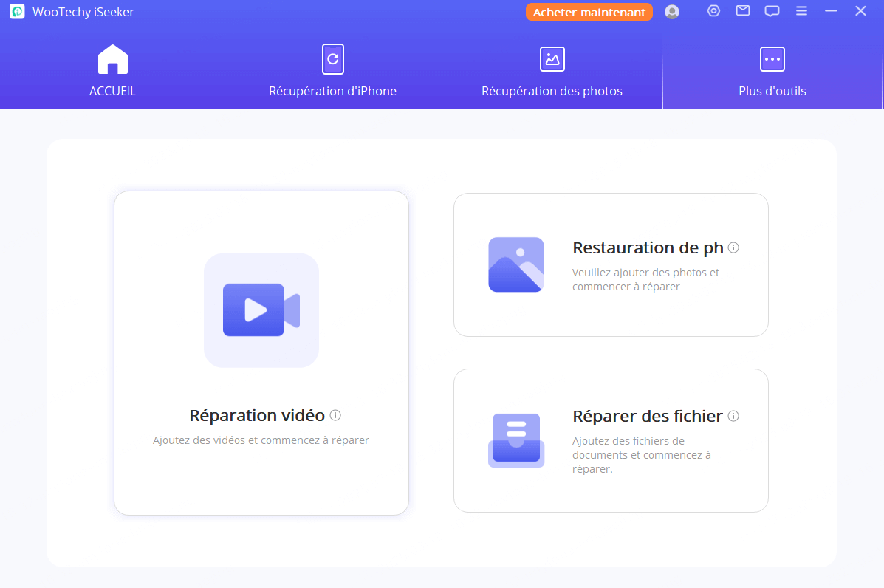Switch to Récupération d'iPhone tab

332,72
